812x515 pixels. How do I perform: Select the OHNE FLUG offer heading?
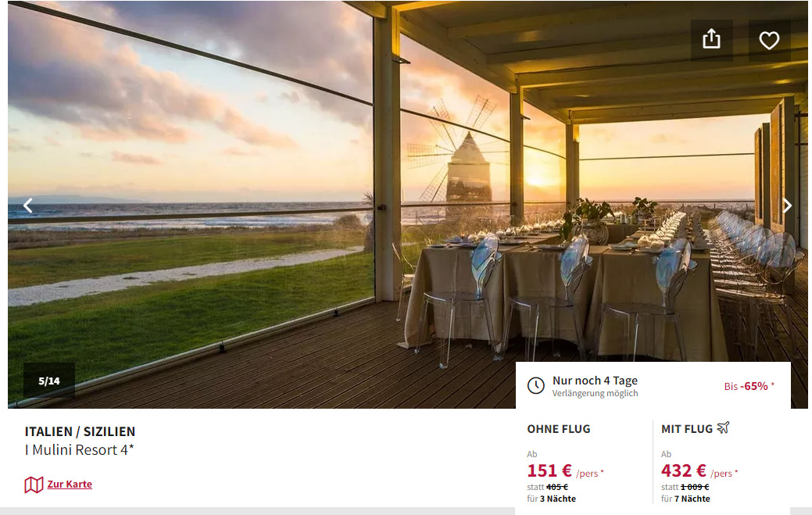(558, 429)
